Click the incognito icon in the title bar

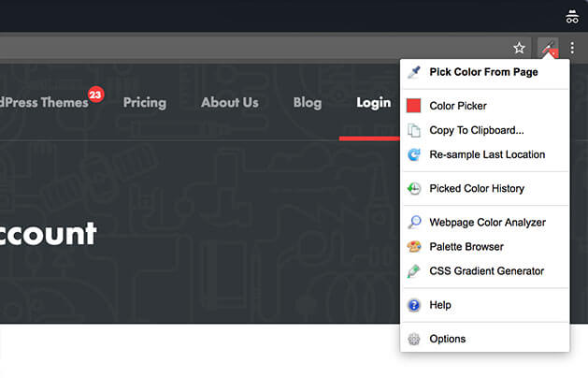click(572, 17)
